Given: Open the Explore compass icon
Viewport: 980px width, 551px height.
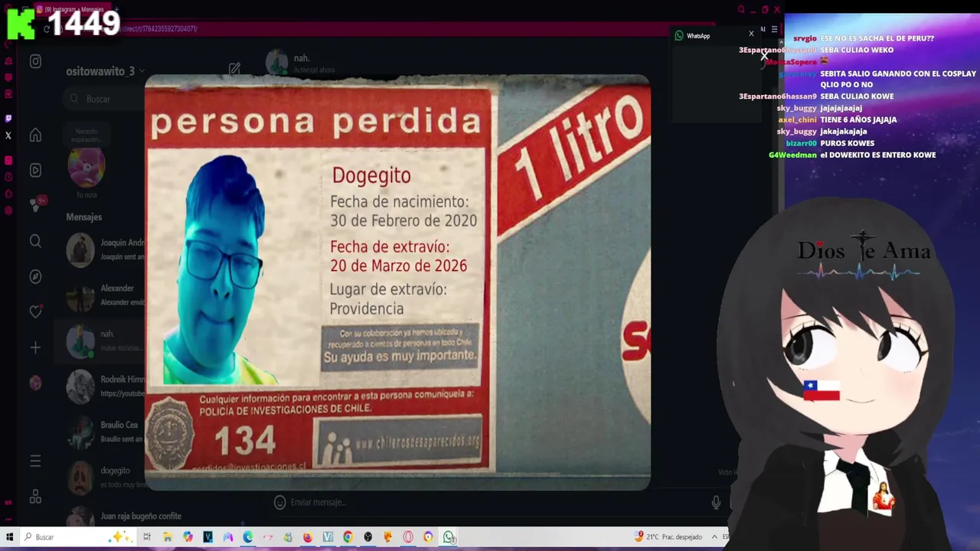Looking at the screenshot, I should (35, 276).
